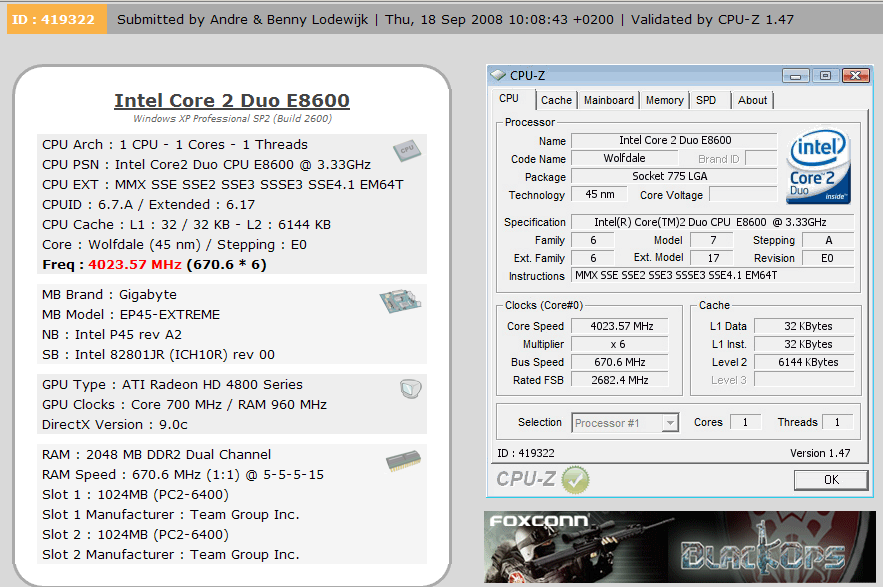Click the L1 Data value 32 KBytes
The height and width of the screenshot is (587, 883).
[x=805, y=326]
